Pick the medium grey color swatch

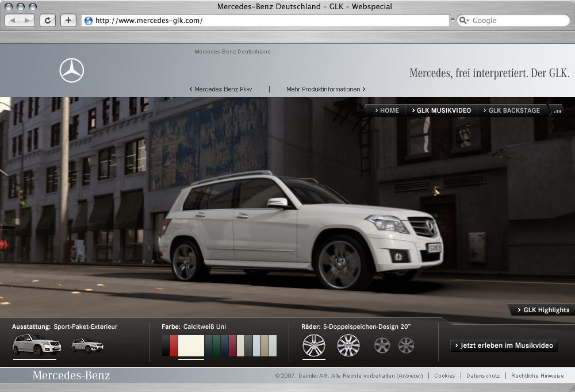click(x=248, y=345)
